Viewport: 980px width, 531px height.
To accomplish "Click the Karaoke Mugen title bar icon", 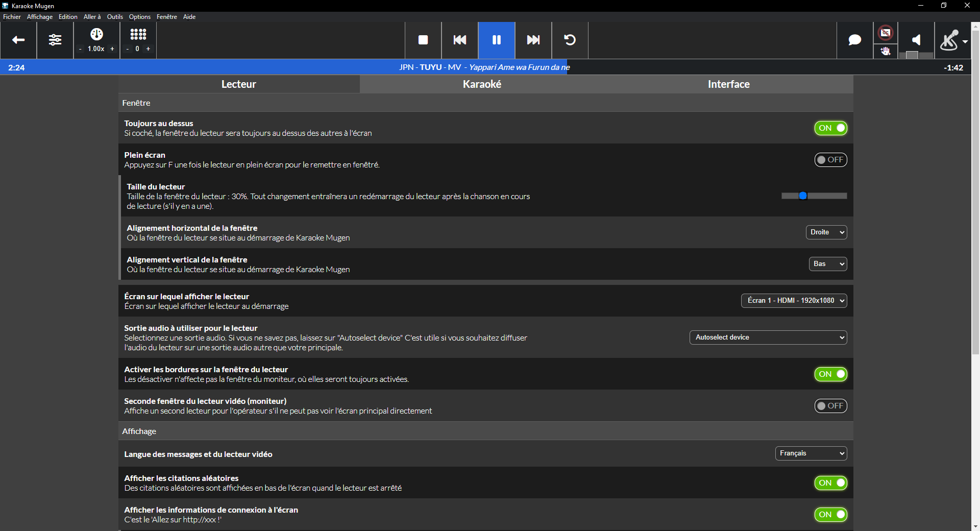I will [5, 6].
